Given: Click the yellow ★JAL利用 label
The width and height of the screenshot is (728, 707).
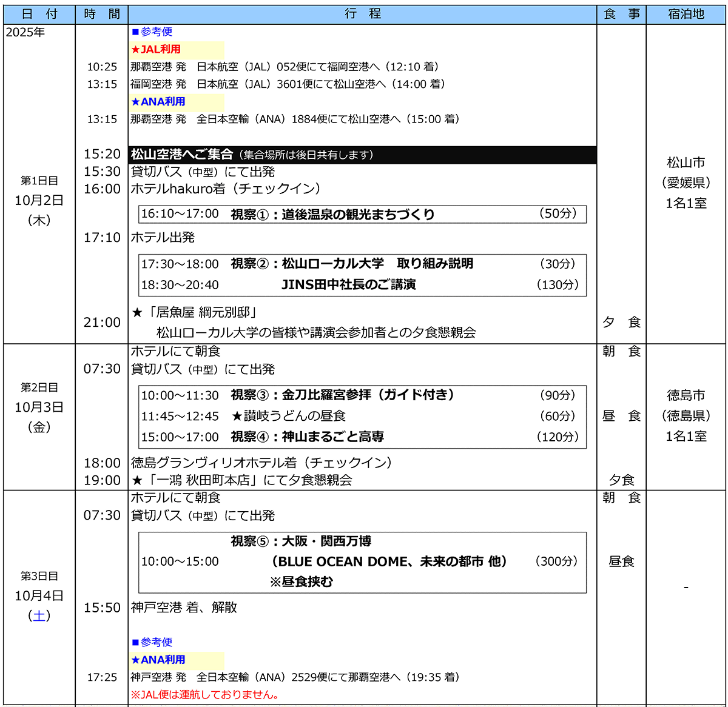Looking at the screenshot, I should (x=157, y=50).
